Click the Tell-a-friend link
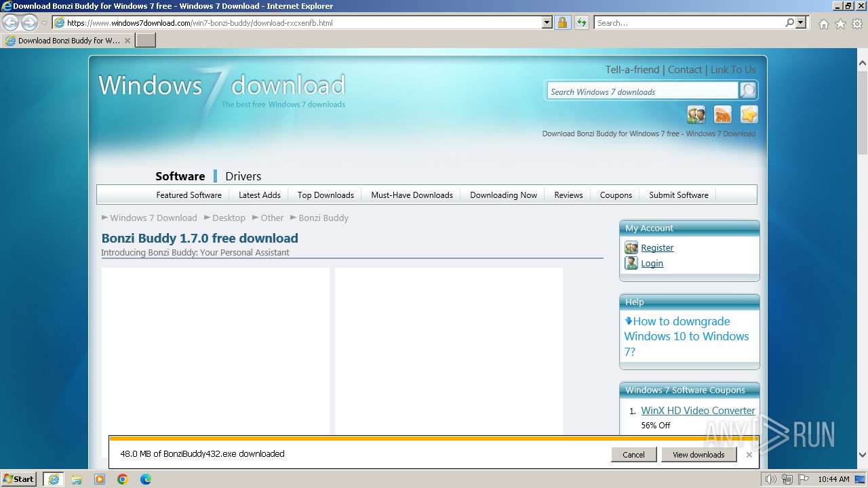This screenshot has height=488, width=868. [x=632, y=70]
